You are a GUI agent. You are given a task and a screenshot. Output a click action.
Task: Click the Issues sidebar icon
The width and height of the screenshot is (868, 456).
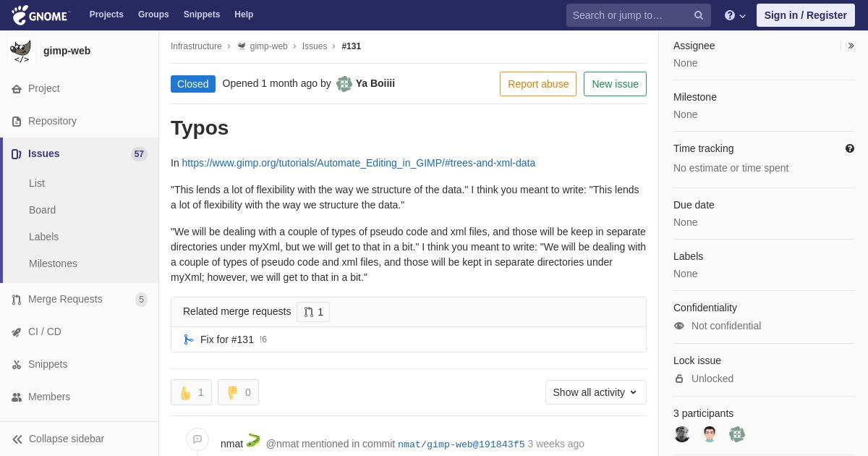click(x=17, y=154)
